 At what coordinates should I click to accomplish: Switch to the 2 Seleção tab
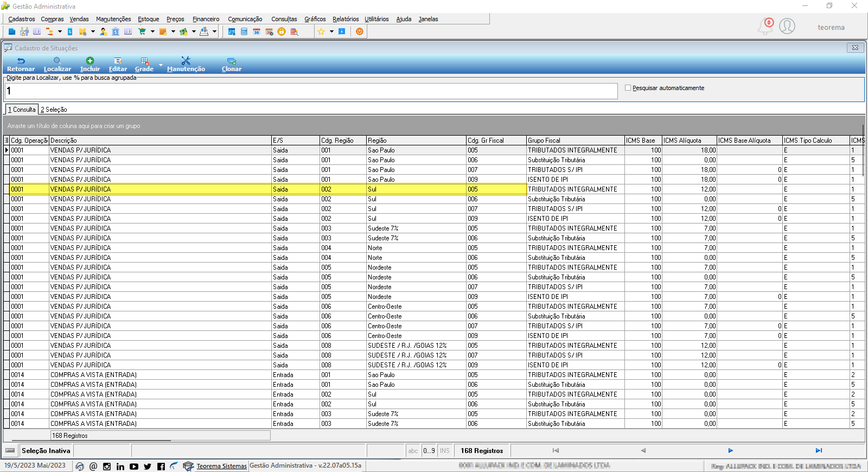54,110
